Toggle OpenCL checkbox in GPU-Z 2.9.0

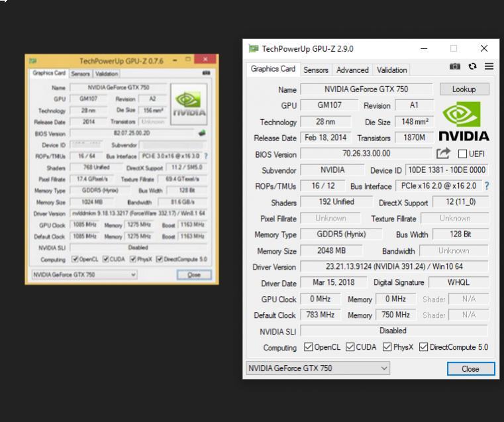(x=308, y=347)
